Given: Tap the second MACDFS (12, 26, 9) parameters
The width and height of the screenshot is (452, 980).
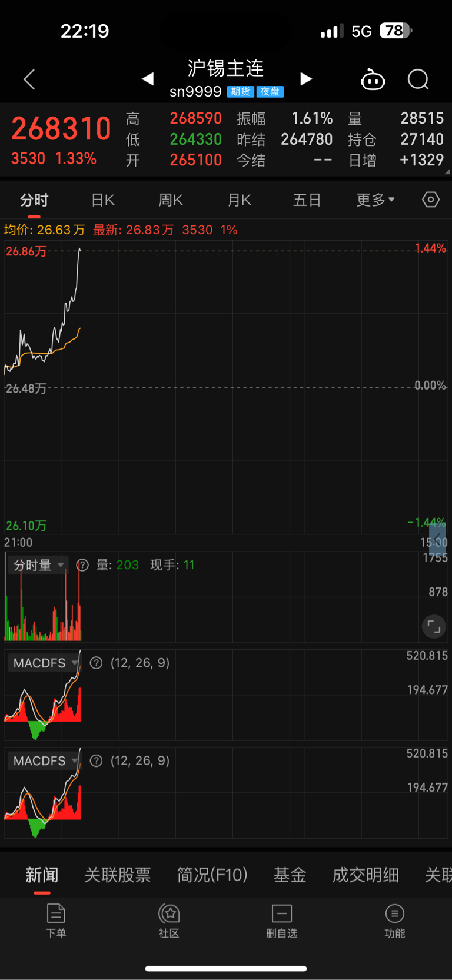Looking at the screenshot, I should 140,760.
